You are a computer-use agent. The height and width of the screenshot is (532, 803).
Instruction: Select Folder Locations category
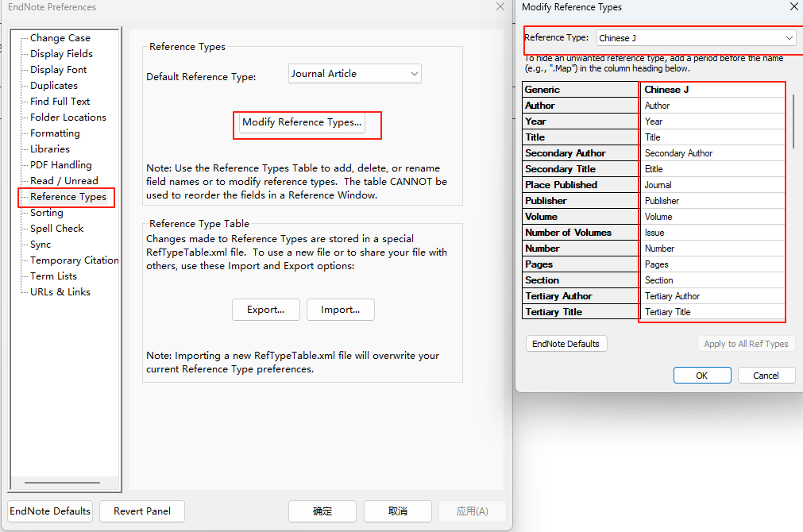point(68,118)
